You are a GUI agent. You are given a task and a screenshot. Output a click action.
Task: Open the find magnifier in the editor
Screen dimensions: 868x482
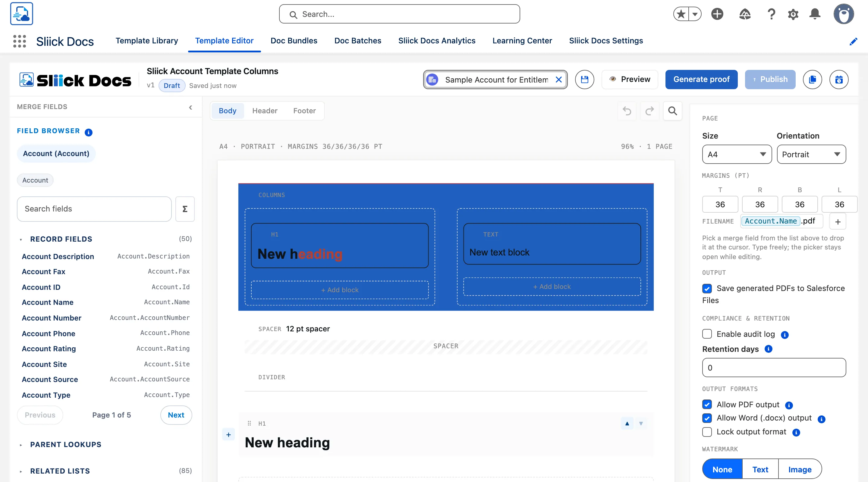tap(672, 111)
